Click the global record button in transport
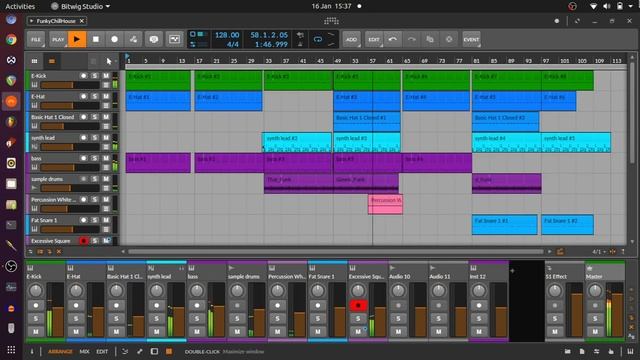Image resolution: width=640 pixels, height=360 pixels. click(114, 39)
